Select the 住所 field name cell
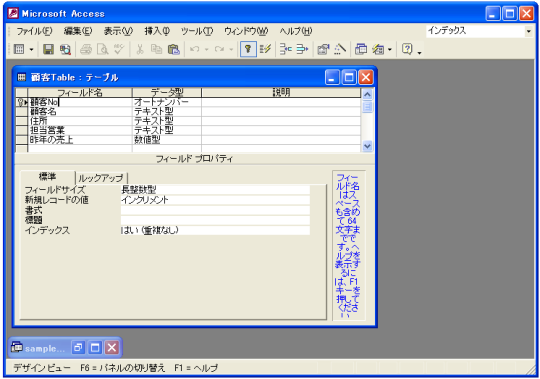 coord(80,121)
